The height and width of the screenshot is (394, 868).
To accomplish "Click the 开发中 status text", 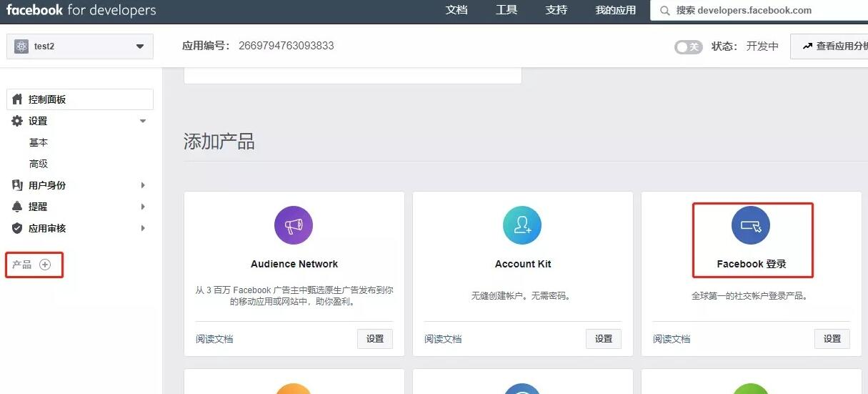I will click(x=762, y=46).
